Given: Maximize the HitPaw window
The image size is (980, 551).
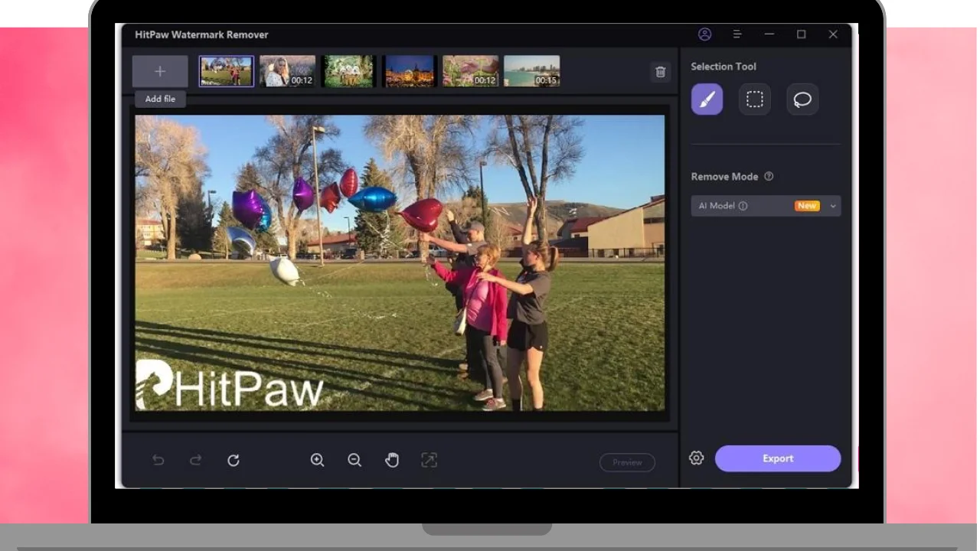Looking at the screenshot, I should pos(802,34).
